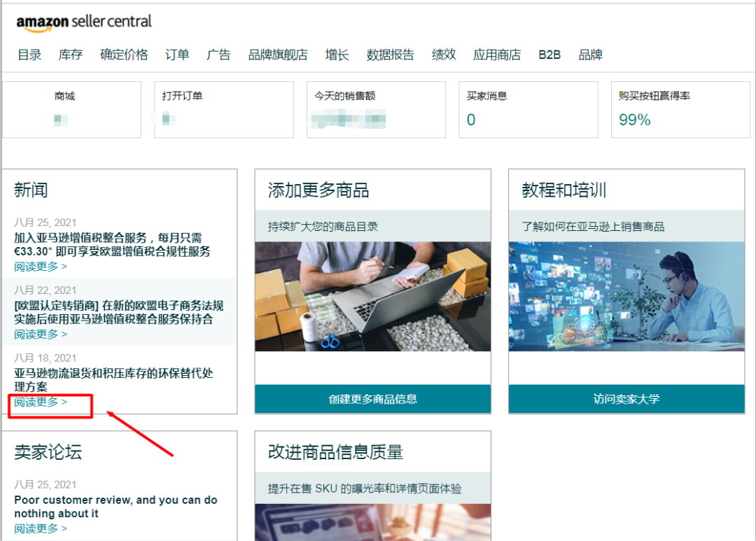
Task: Open the 数据报告 menu
Action: coord(390,55)
